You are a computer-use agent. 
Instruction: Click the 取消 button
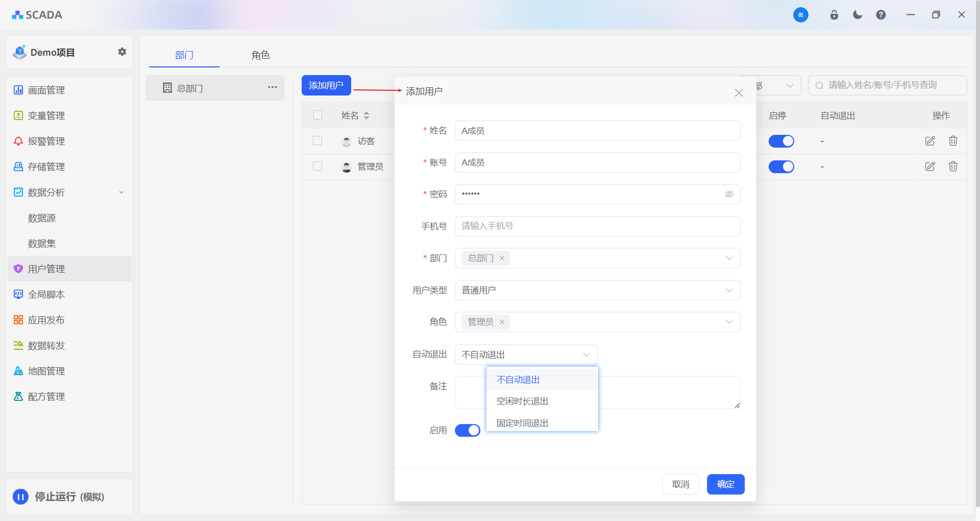[x=680, y=484]
